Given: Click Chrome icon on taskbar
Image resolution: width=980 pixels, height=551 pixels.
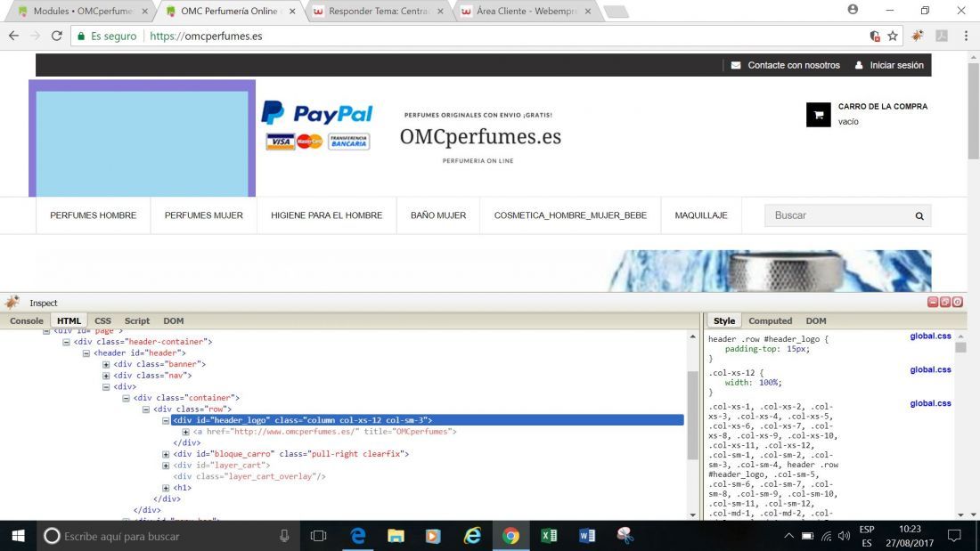Looking at the screenshot, I should (510, 535).
